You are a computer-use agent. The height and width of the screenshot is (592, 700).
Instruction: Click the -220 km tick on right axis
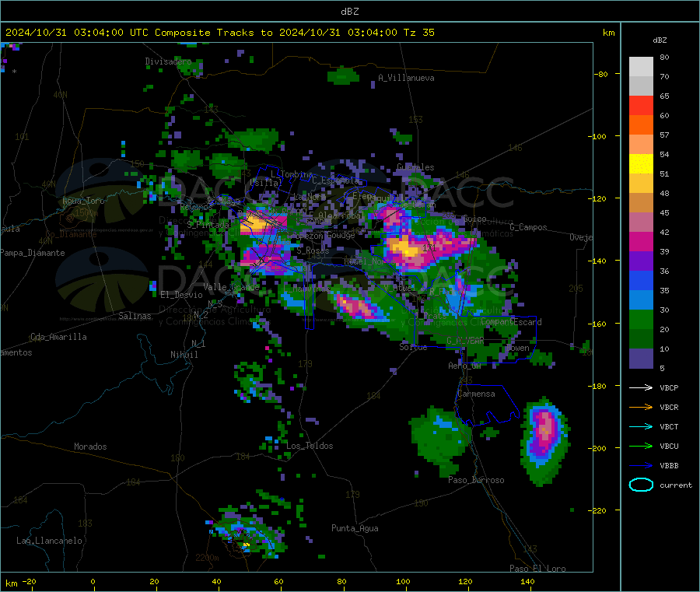pyautogui.click(x=597, y=510)
